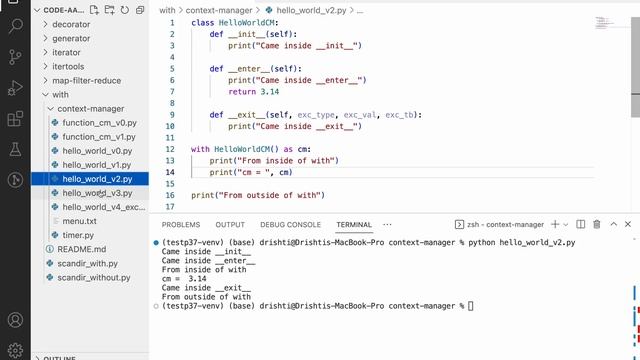Close the terminal panel
The height and width of the screenshot is (360, 640).
[x=628, y=224]
